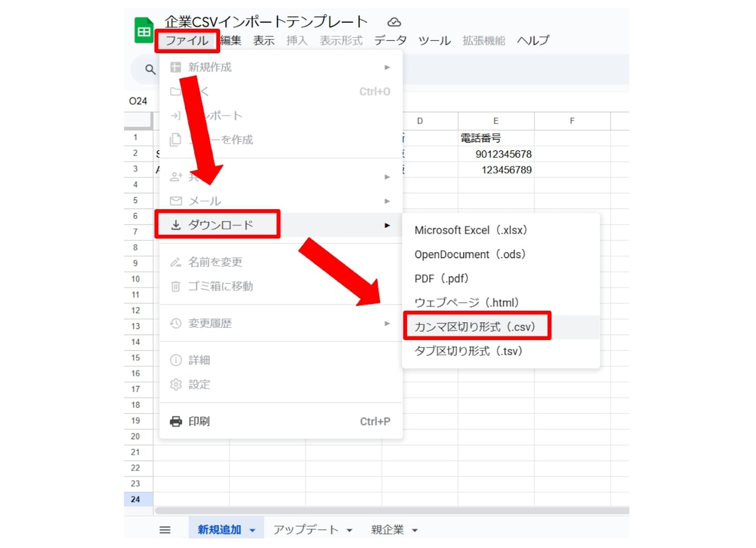
Task: Click the printer icon for 印刷
Action: [x=176, y=421]
